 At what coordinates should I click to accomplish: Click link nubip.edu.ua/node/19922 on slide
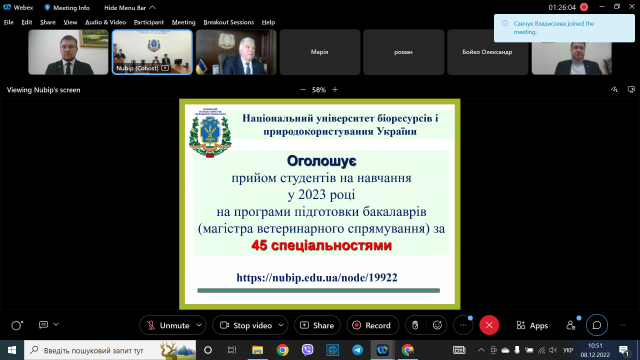pyautogui.click(x=317, y=278)
